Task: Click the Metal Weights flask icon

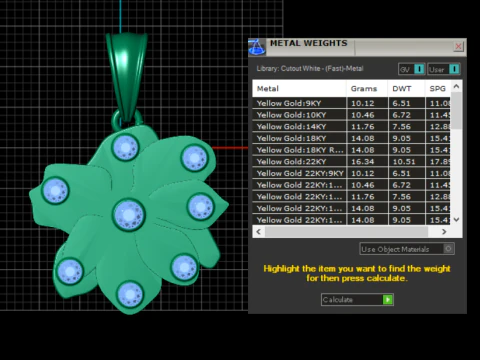Action: [x=257, y=47]
